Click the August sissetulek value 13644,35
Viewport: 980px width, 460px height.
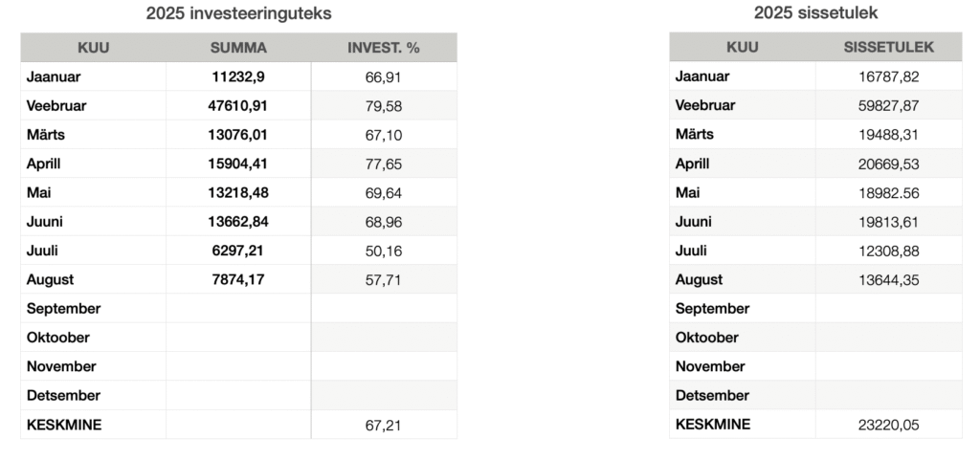(888, 279)
